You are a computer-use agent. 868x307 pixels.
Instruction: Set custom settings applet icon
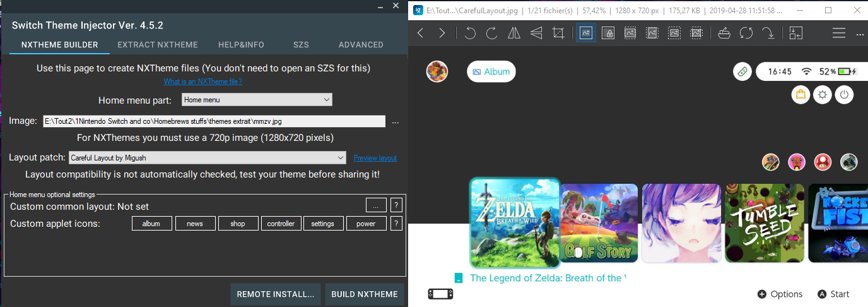323,224
